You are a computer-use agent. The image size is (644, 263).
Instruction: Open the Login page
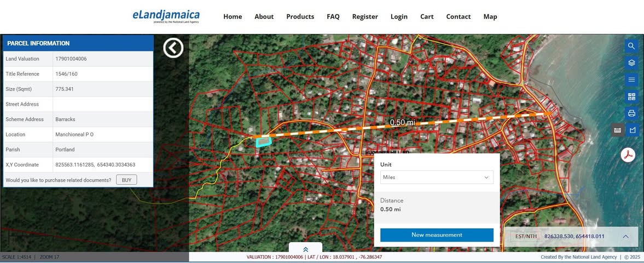pos(399,16)
